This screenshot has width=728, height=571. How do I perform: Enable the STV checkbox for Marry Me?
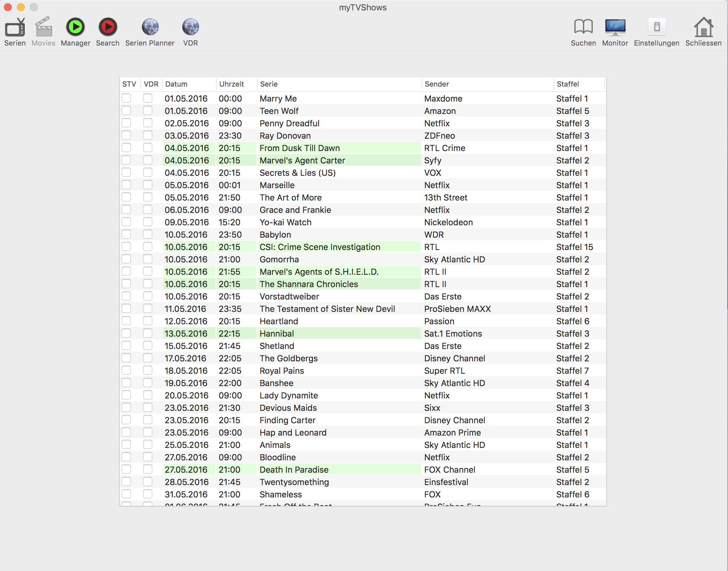126,98
